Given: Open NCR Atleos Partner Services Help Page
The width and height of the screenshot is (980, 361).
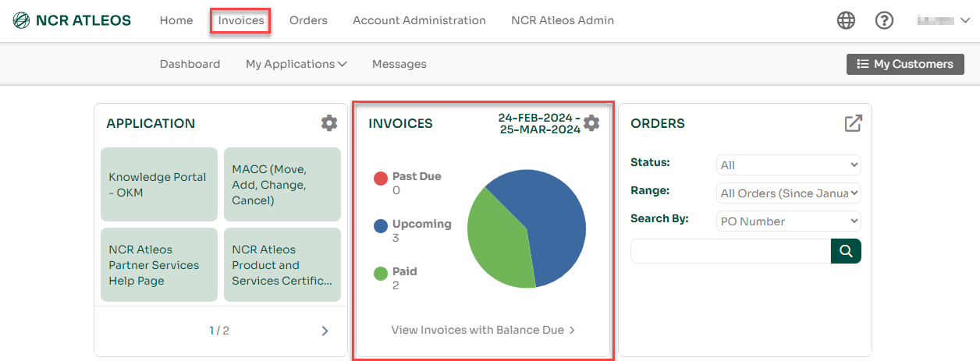Looking at the screenshot, I should (x=159, y=265).
